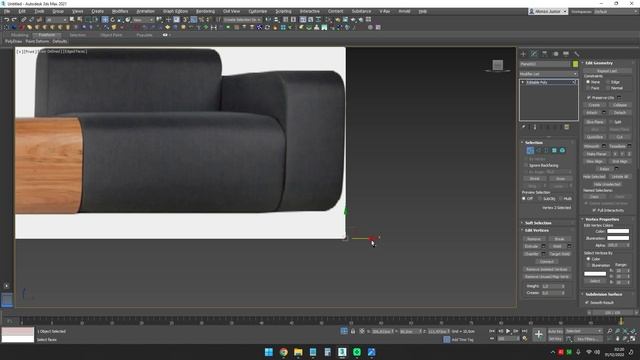Open the Motion command panel tab

tap(555, 54)
